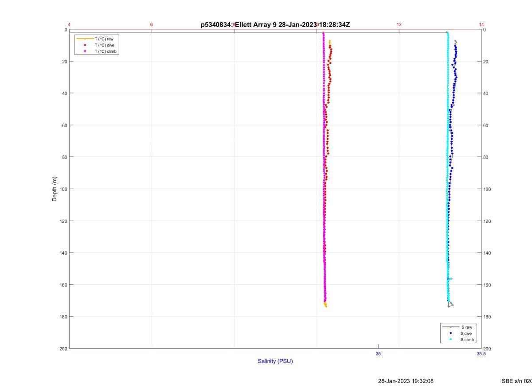This screenshot has width=532, height=392.
Task: Click the red temperature tick label 12
Action: 399,24
